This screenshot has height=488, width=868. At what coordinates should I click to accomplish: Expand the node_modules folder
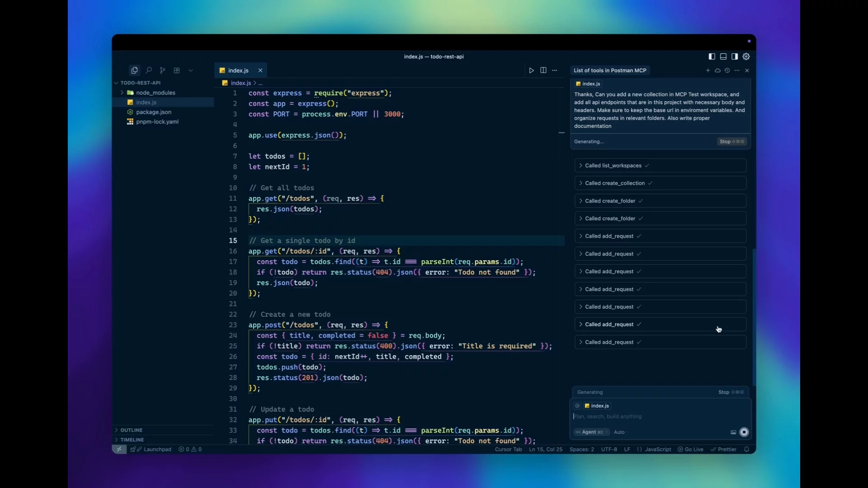155,93
